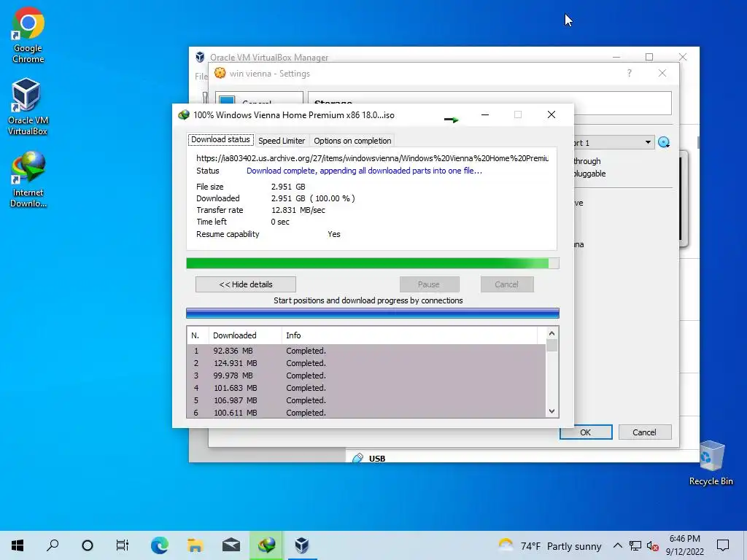Open taskbar search
This screenshot has height=560, width=747.
53,545
